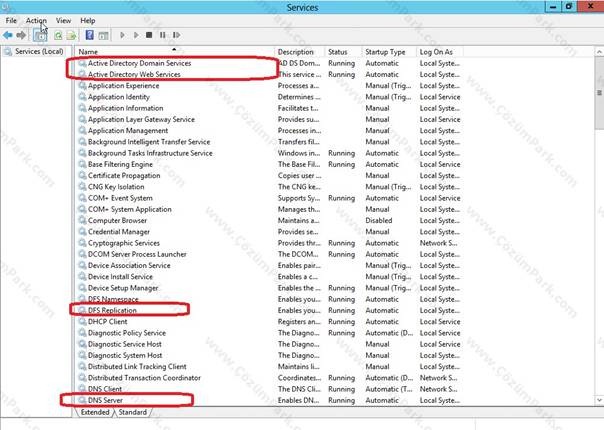
Task: Click the Back arrow toolbar icon
Action: point(7,35)
